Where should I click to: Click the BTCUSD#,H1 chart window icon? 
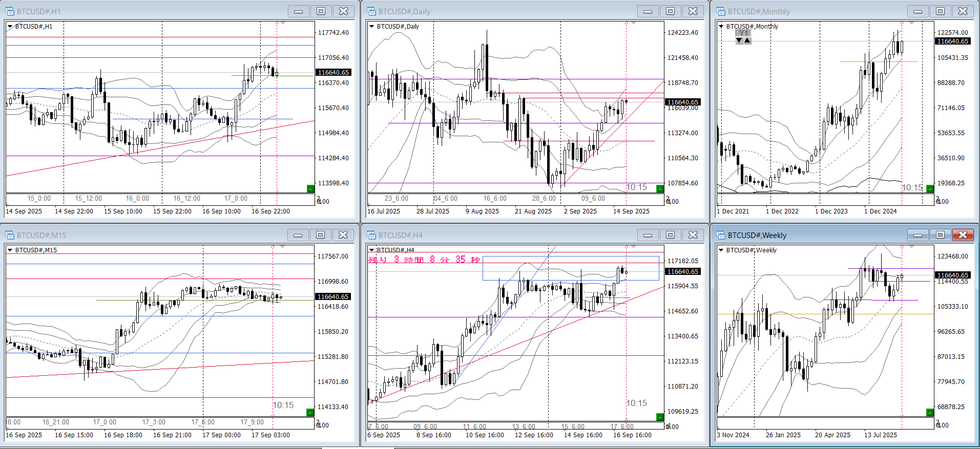[x=10, y=11]
